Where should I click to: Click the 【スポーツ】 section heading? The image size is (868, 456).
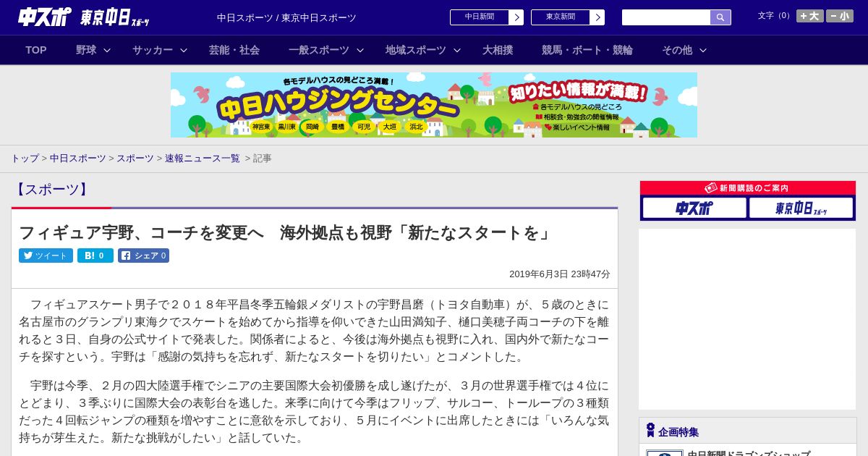(x=51, y=190)
